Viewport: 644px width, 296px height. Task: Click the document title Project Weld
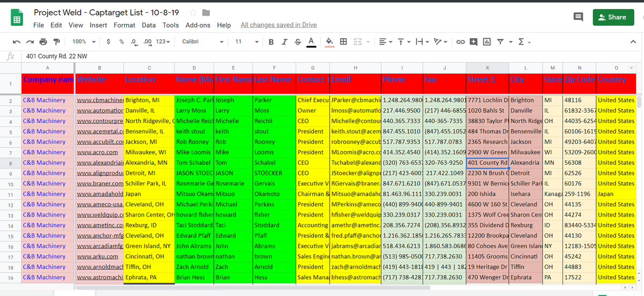pos(106,12)
